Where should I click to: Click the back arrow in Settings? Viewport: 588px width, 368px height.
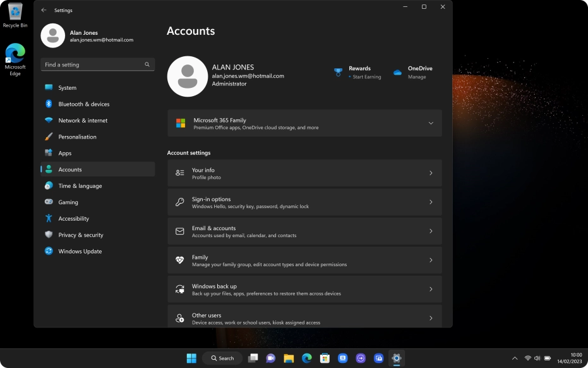(44, 10)
